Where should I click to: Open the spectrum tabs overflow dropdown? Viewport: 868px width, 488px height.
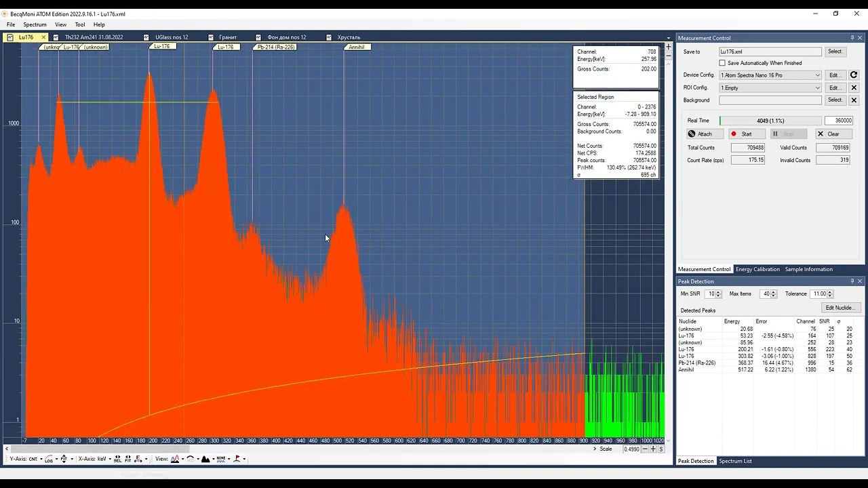point(669,38)
